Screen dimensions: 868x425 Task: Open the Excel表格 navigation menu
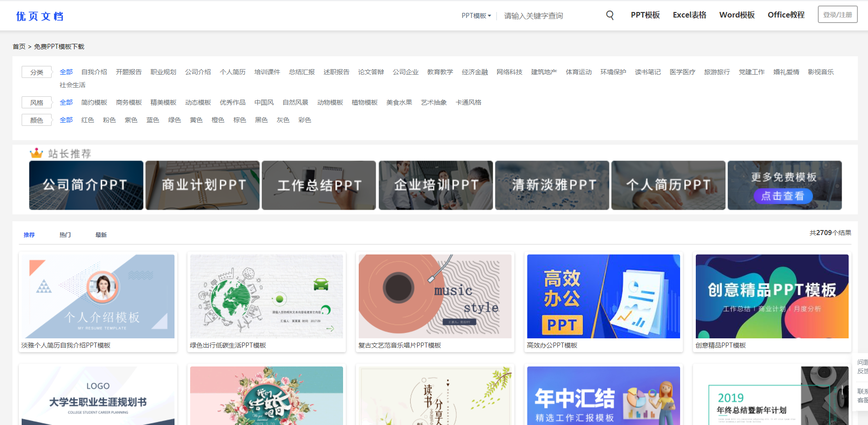[x=689, y=15]
